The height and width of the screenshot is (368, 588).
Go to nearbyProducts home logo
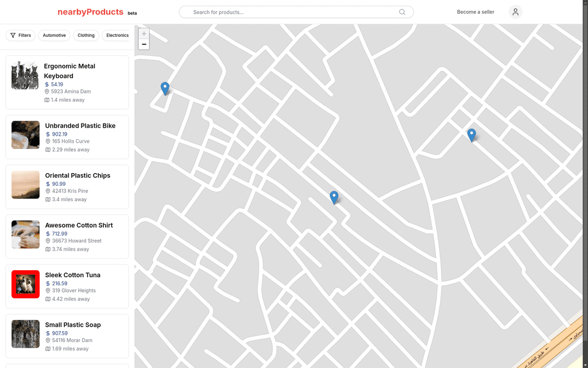(x=90, y=12)
